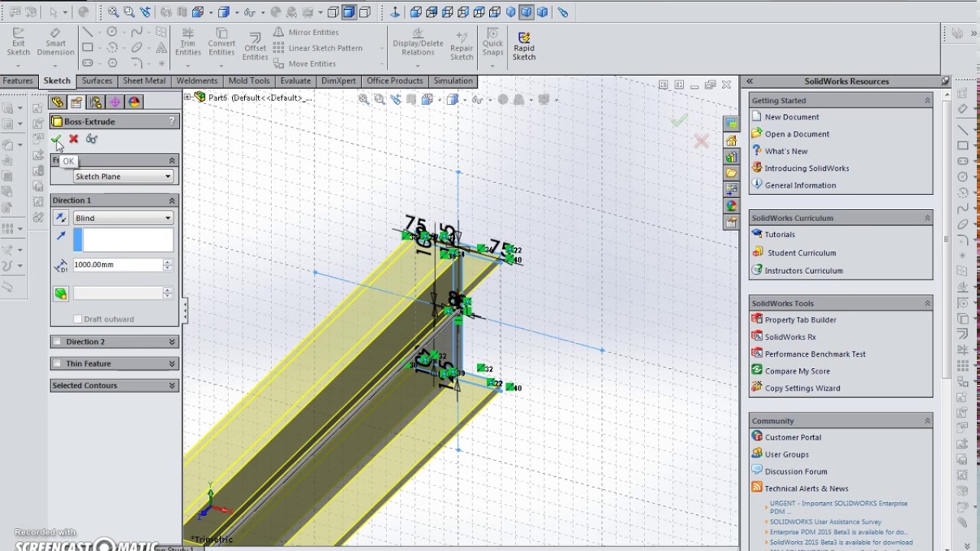Enable Direction 2 checkbox
Image resolution: width=980 pixels, height=551 pixels.
coord(57,342)
